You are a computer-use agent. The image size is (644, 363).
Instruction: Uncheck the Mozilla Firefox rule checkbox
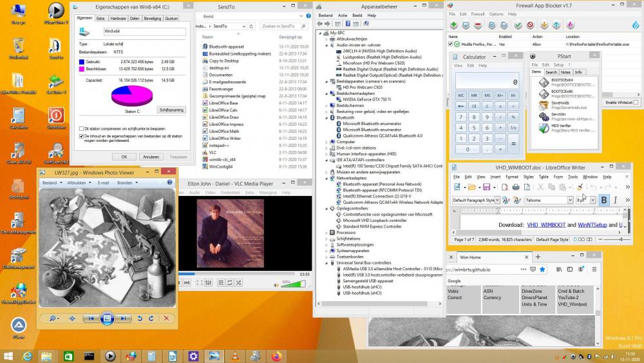[x=450, y=44]
